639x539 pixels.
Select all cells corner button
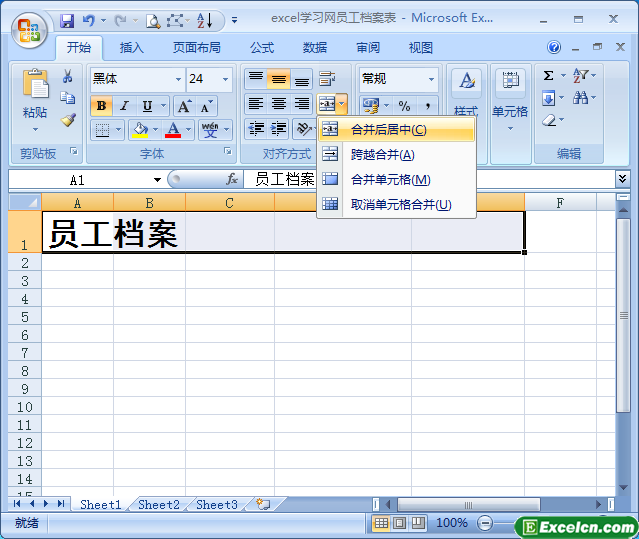(25, 202)
